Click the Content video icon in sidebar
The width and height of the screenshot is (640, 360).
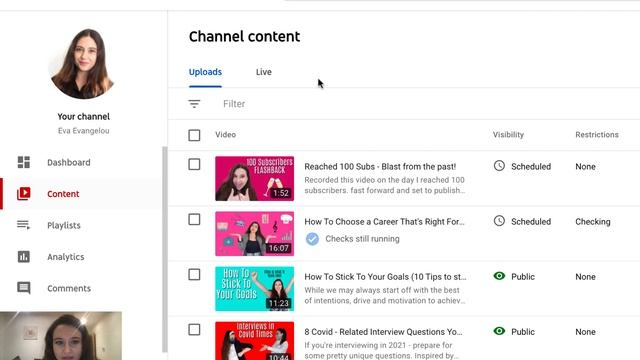[x=24, y=193]
